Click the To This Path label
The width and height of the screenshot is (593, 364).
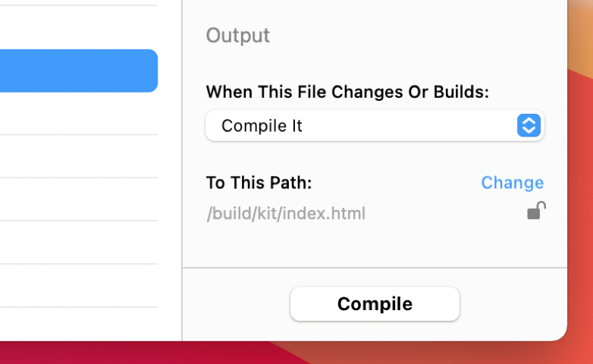point(259,183)
